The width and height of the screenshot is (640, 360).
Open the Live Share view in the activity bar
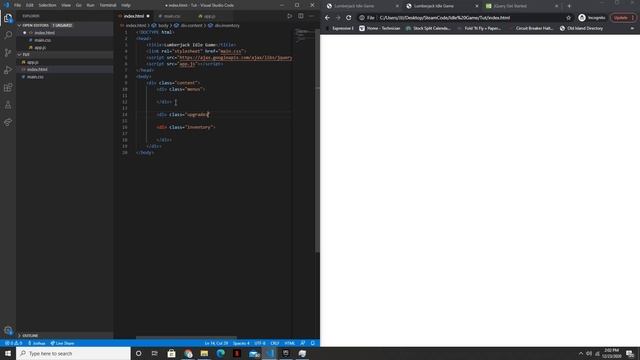(8, 122)
